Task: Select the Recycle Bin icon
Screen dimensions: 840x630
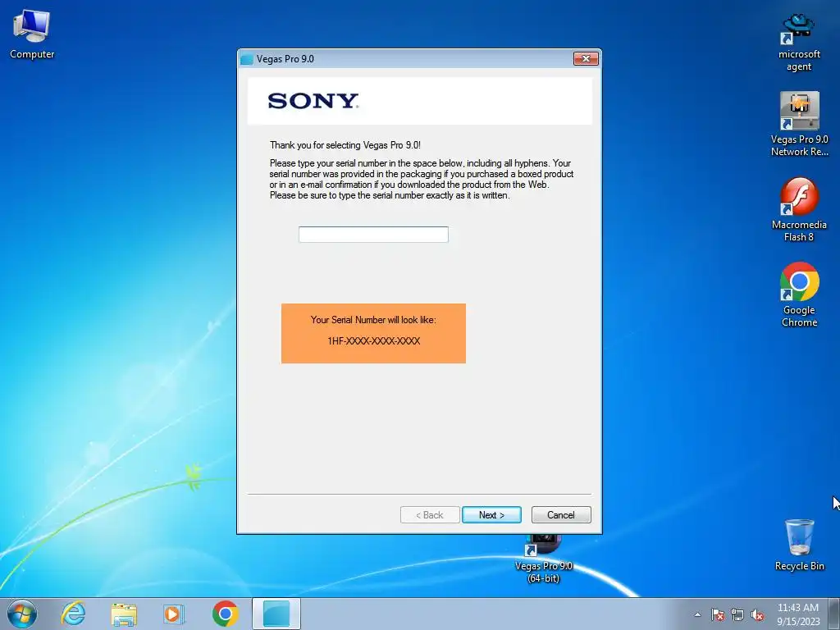Action: pos(799,545)
